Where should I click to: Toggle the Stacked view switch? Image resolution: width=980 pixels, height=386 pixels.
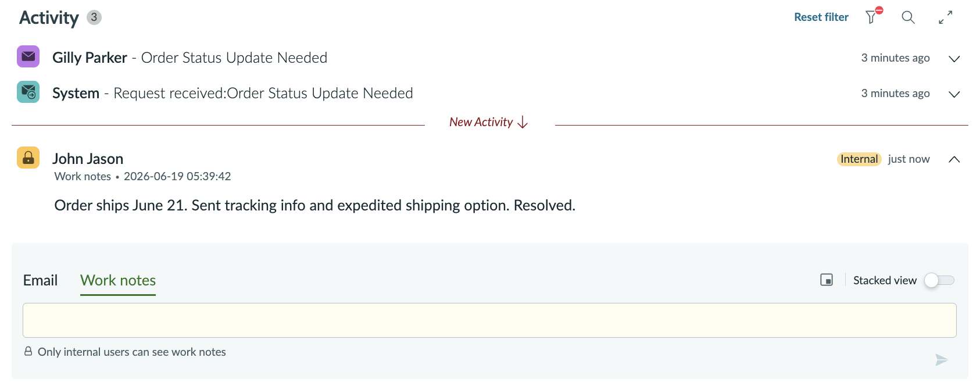click(939, 280)
